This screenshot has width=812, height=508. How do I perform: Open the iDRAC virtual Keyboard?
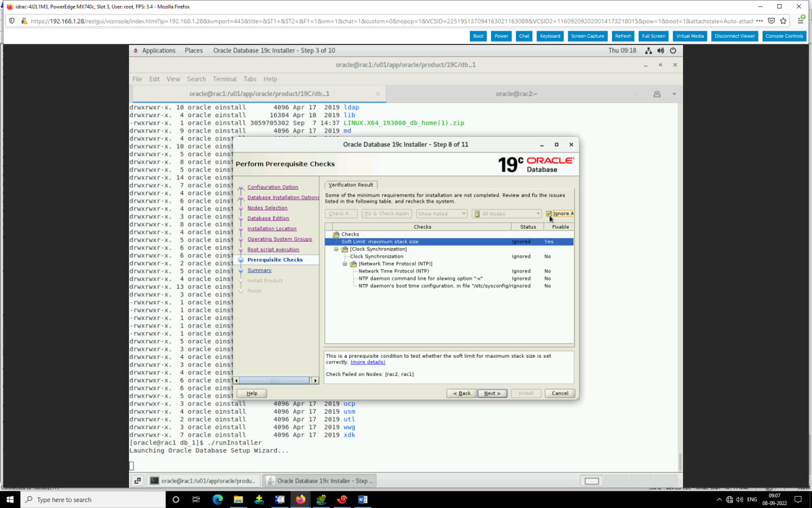(x=550, y=36)
